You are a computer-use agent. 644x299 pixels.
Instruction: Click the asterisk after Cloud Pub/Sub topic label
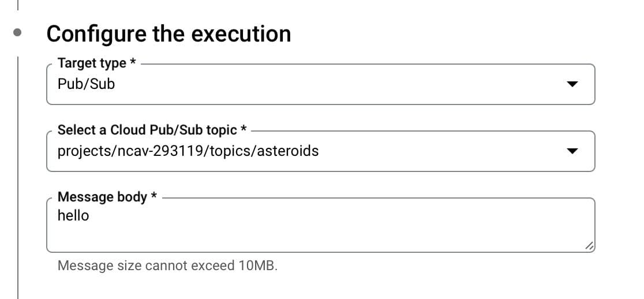[x=244, y=129]
